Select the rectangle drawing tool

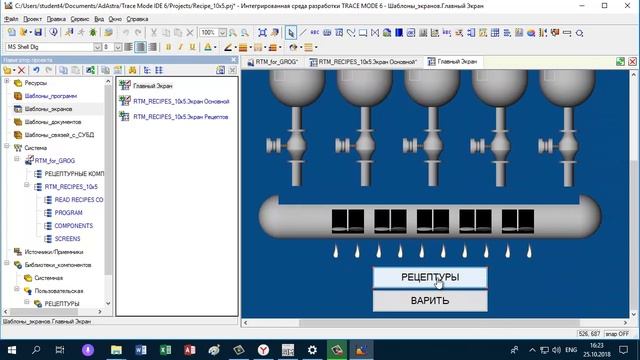click(x=363, y=33)
